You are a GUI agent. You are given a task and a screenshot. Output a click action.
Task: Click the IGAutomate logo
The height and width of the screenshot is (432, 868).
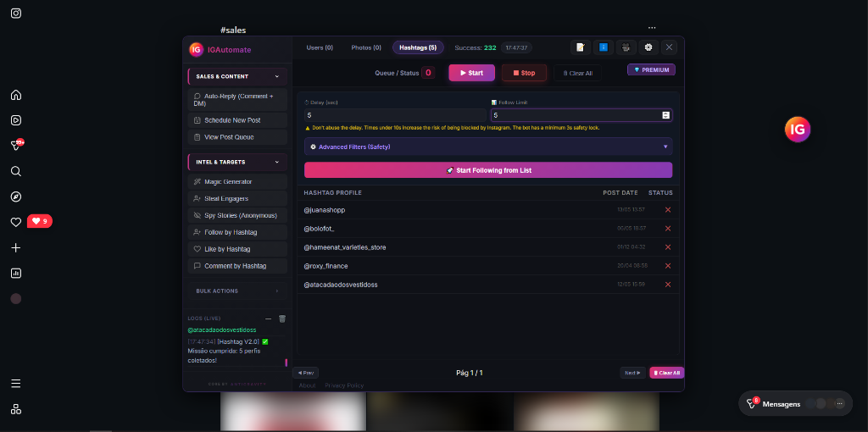[196, 50]
